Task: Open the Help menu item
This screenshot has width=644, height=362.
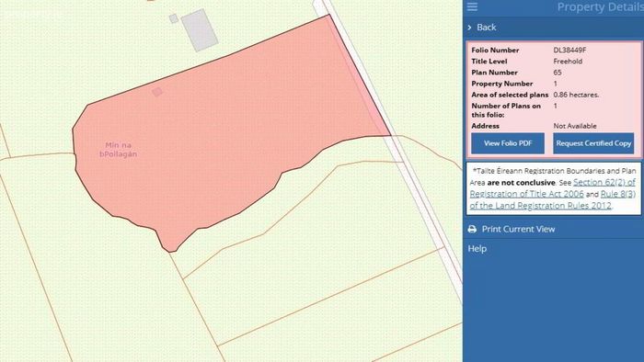Action: (x=477, y=248)
